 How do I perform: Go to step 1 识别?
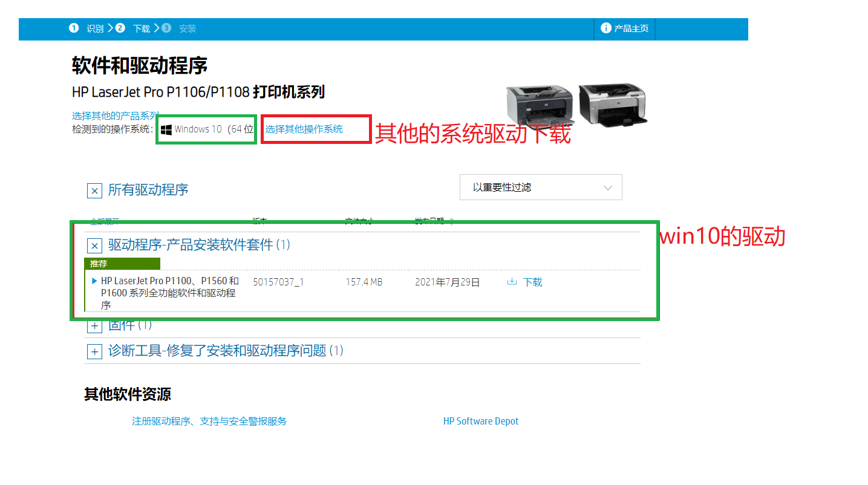86,28
